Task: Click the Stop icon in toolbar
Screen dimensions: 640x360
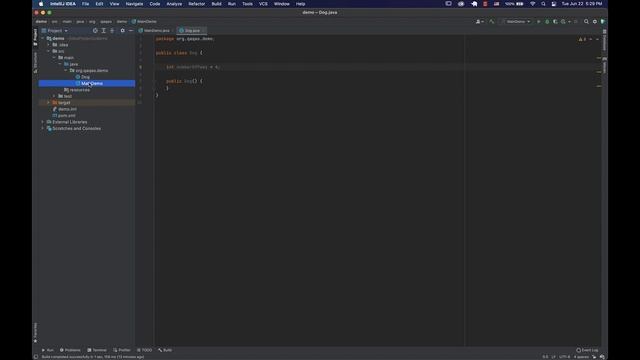Action: 576,22
